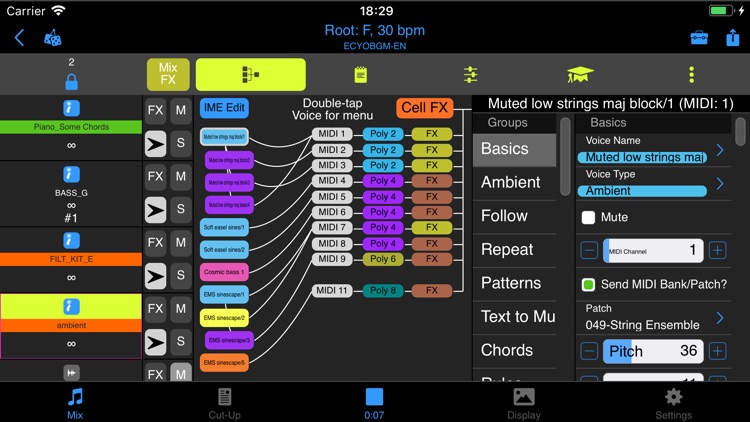Mute the ambient track
This screenshot has width=750, height=422.
[x=181, y=309]
